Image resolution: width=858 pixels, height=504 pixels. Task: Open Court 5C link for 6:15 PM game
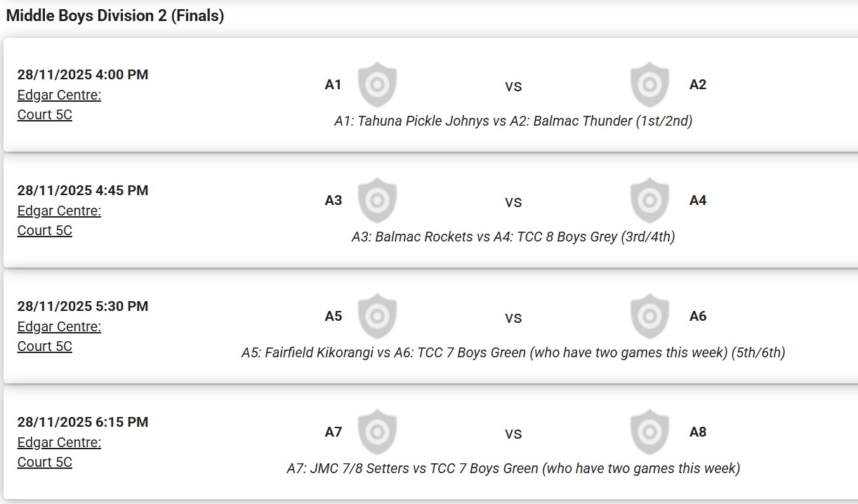click(x=45, y=462)
